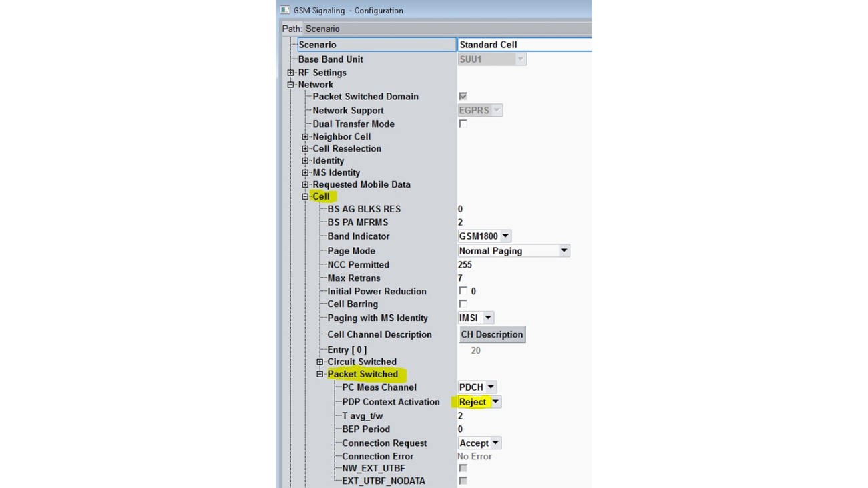Expand the Circuit Switched node
868x488 pixels.
320,362
